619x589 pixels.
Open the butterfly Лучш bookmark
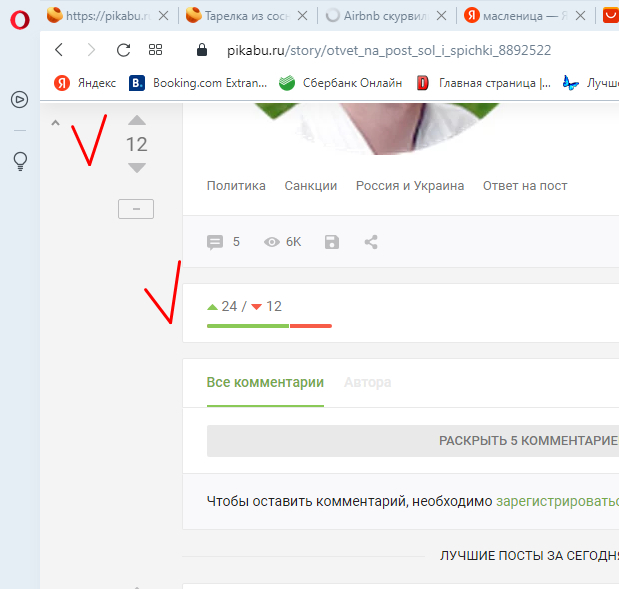591,83
